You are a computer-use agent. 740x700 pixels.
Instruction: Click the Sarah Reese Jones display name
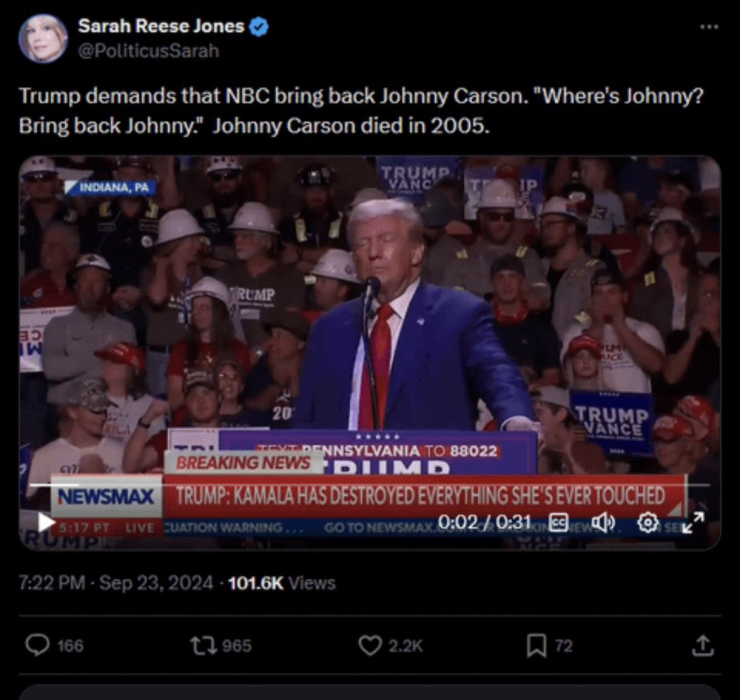click(161, 26)
